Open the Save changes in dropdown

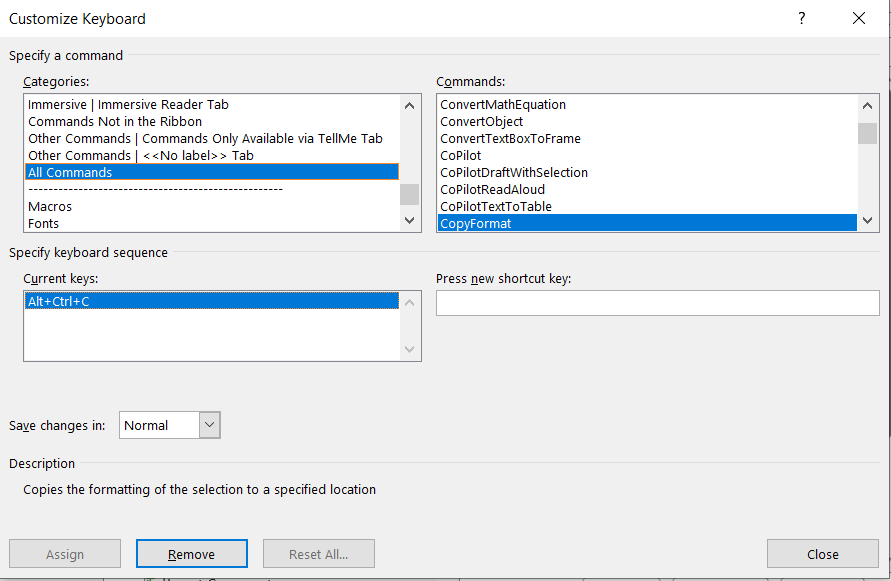(x=209, y=425)
